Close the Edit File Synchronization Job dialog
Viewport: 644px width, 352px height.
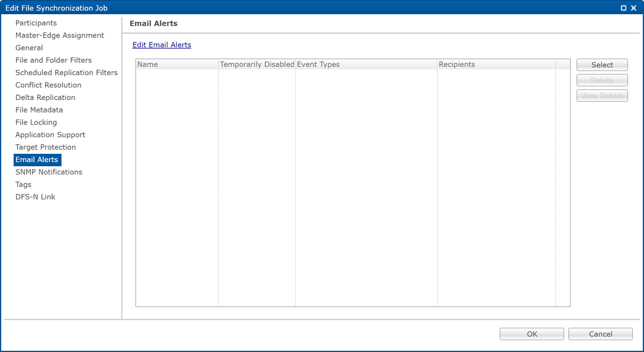[634, 8]
